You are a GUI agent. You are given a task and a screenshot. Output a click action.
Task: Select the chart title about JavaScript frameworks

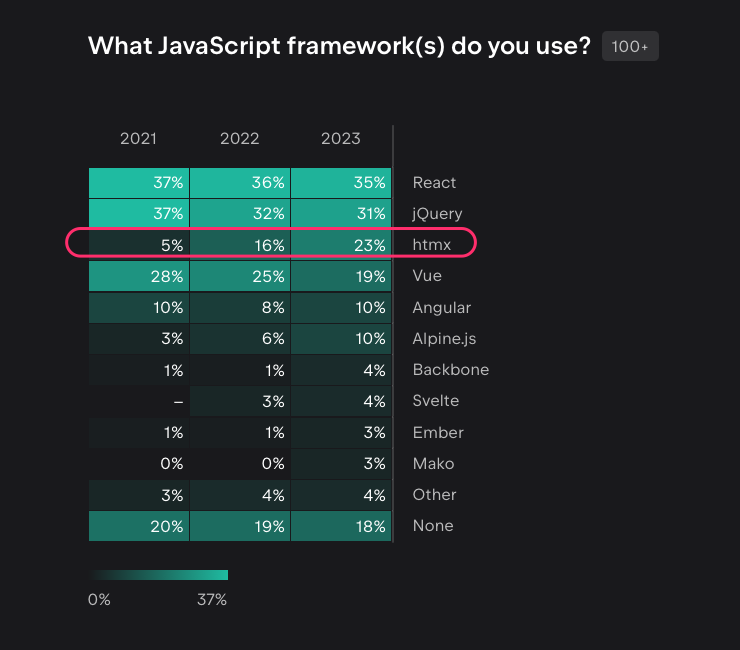coord(339,46)
